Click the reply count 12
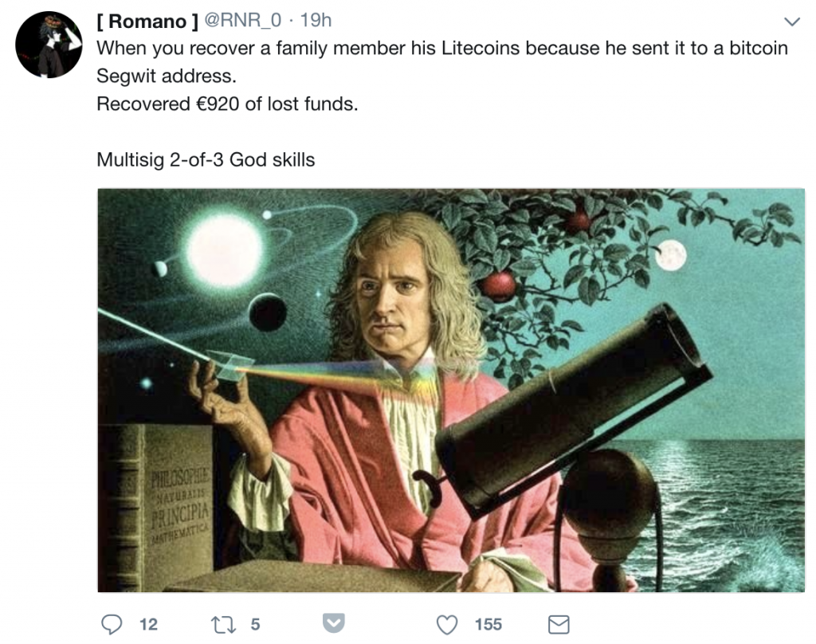The height and width of the screenshot is (644, 816). [148, 624]
